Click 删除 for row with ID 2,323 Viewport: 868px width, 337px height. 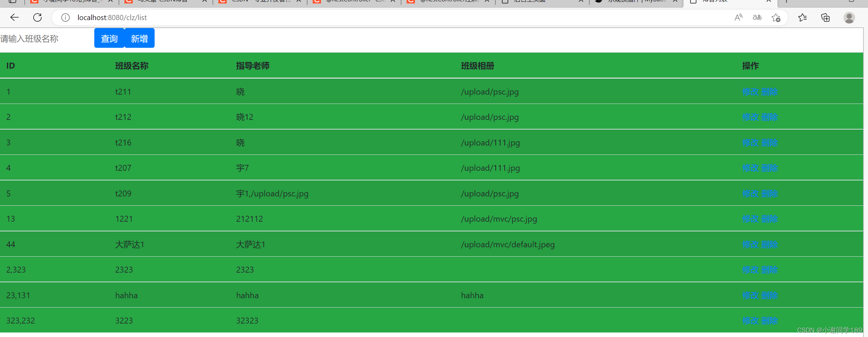coord(770,270)
